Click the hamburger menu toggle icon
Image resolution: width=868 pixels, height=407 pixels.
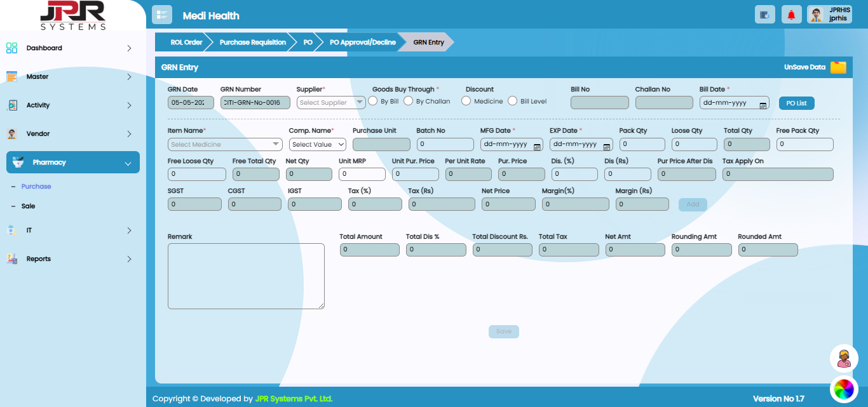[x=162, y=15]
